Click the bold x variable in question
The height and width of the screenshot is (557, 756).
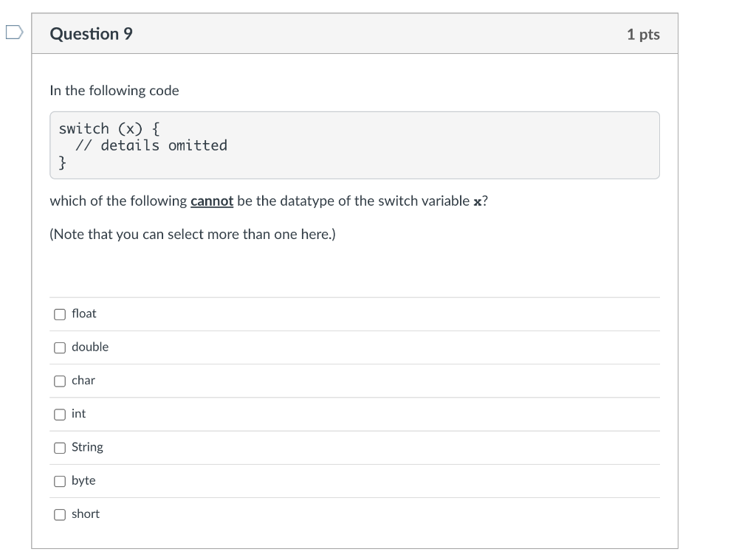[x=477, y=201]
